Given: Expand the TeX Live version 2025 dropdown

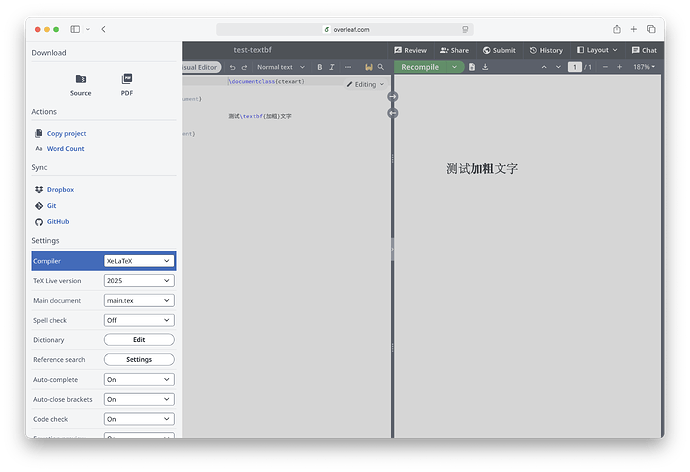Looking at the screenshot, I should (x=139, y=281).
